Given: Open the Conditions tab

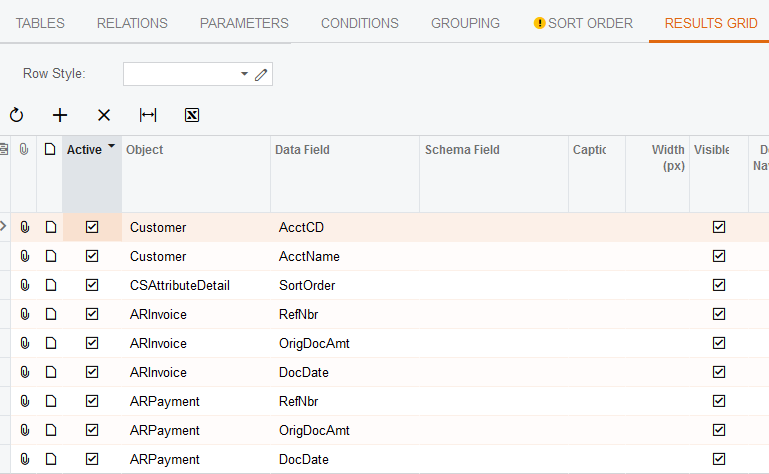Looking at the screenshot, I should [x=359, y=23].
